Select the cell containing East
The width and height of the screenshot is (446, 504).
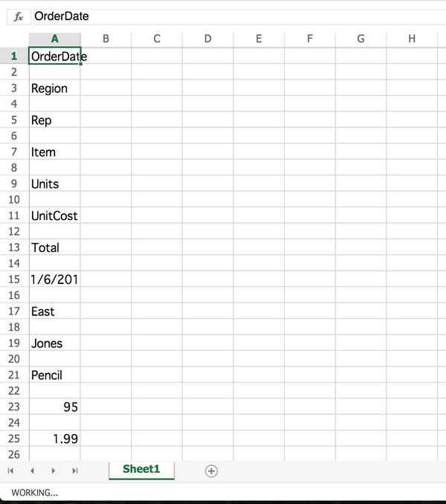coord(54,311)
